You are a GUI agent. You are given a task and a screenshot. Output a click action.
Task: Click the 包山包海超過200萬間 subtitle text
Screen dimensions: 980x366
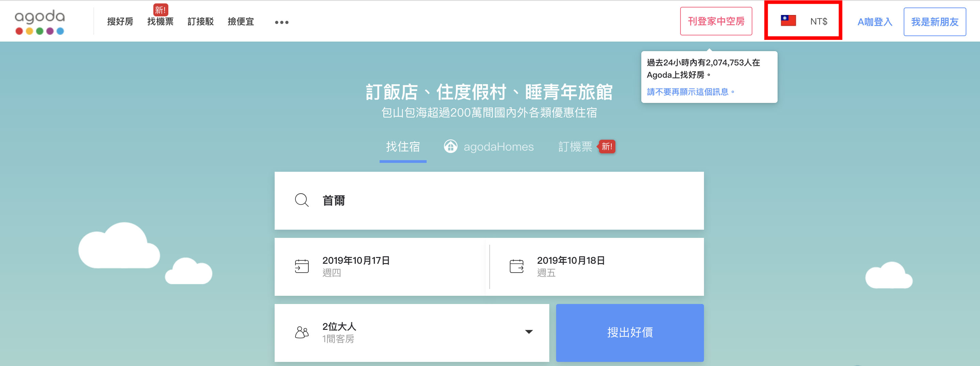point(489,113)
